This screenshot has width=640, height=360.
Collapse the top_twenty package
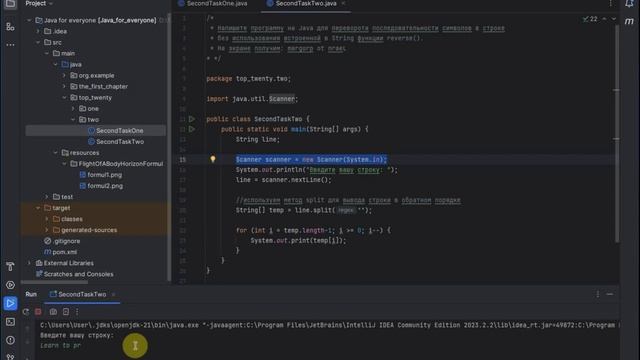tap(64, 98)
